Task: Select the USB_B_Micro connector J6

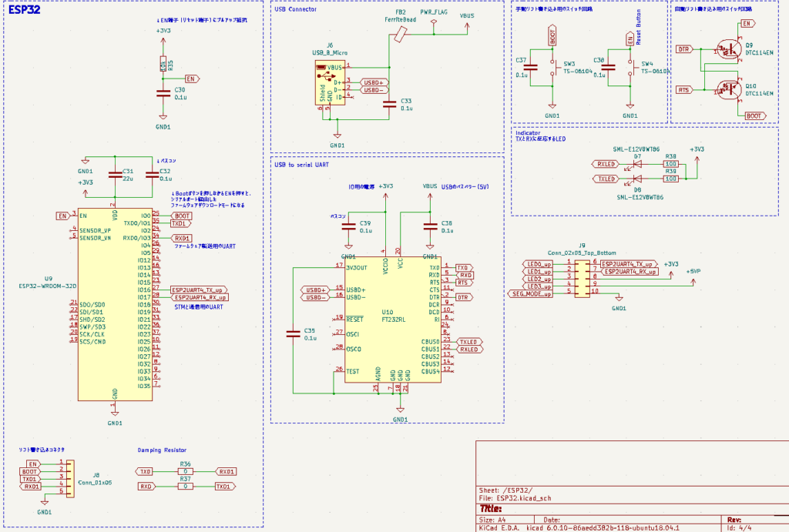Action: tap(331, 81)
